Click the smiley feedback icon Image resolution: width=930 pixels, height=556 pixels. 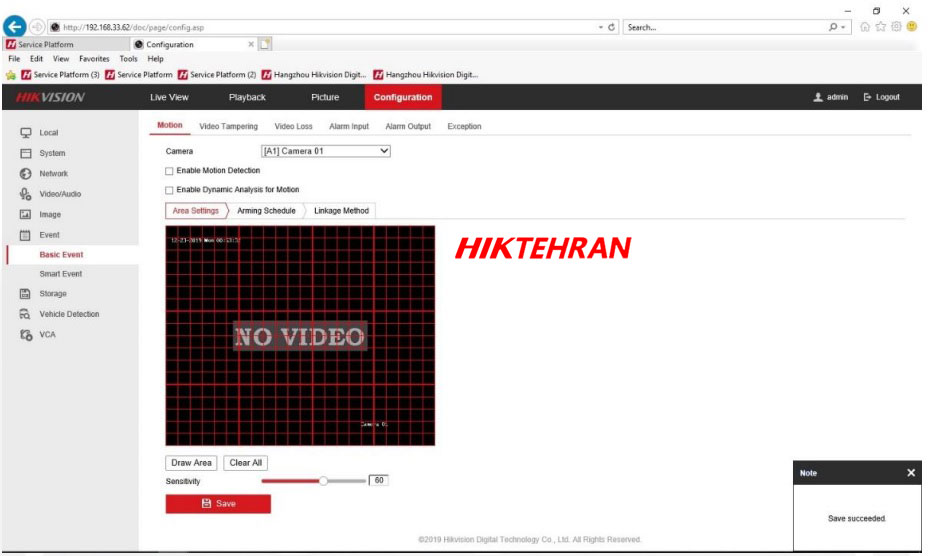(x=912, y=27)
